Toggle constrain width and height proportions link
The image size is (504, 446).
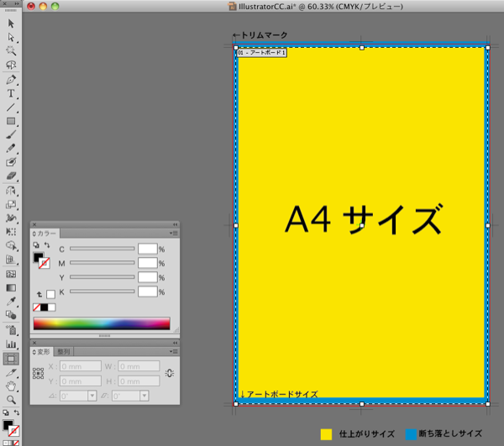171,373
